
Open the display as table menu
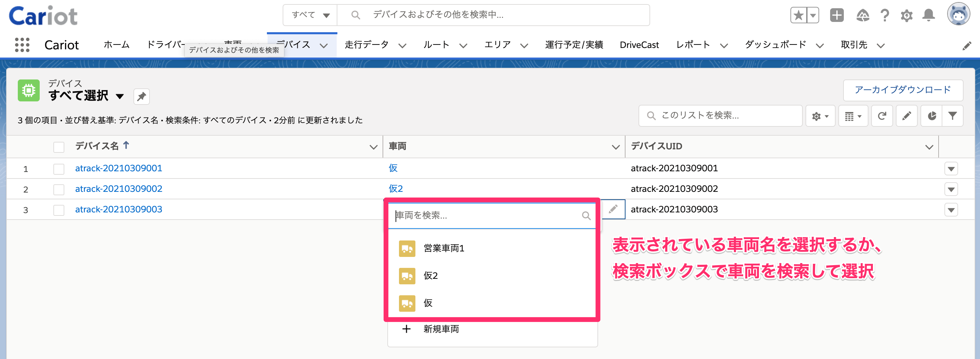[853, 116]
